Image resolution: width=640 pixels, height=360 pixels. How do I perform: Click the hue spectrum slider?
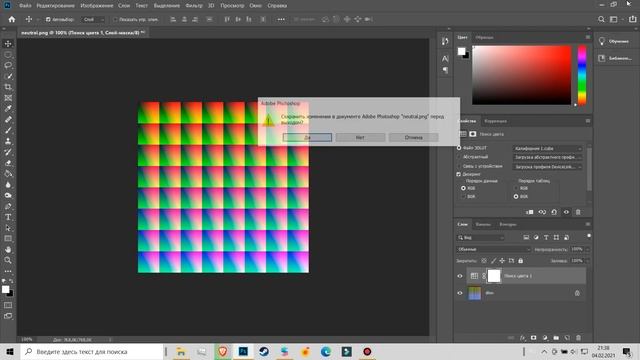pos(582,75)
